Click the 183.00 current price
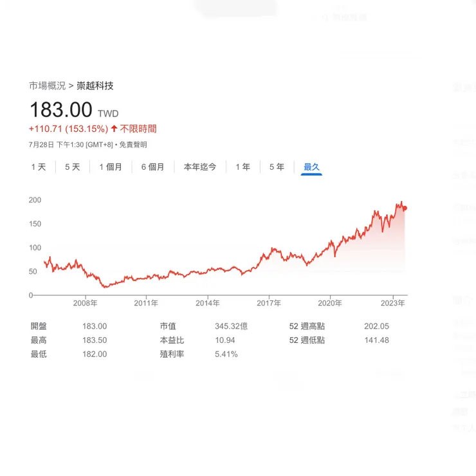This screenshot has width=476, height=476. tap(61, 109)
